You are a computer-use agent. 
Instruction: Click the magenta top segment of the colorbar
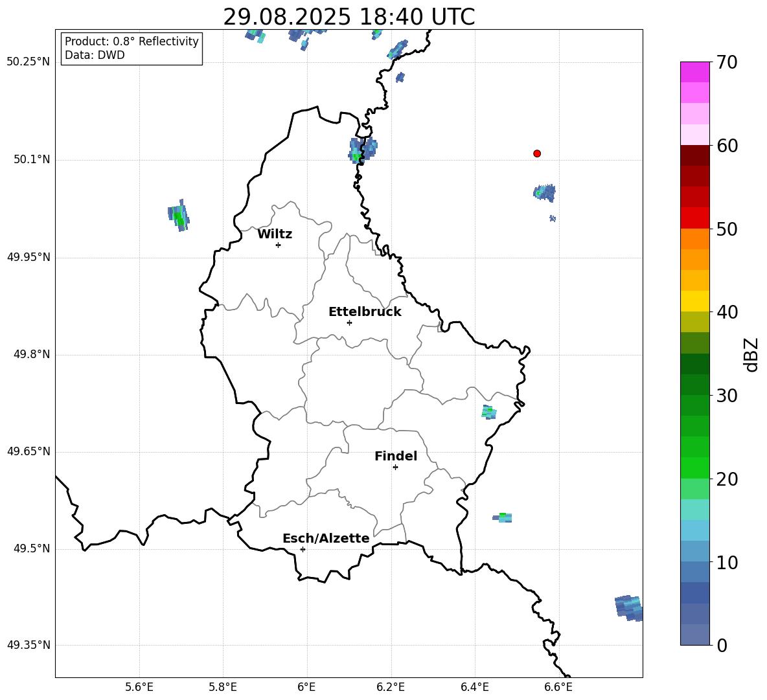(695, 72)
